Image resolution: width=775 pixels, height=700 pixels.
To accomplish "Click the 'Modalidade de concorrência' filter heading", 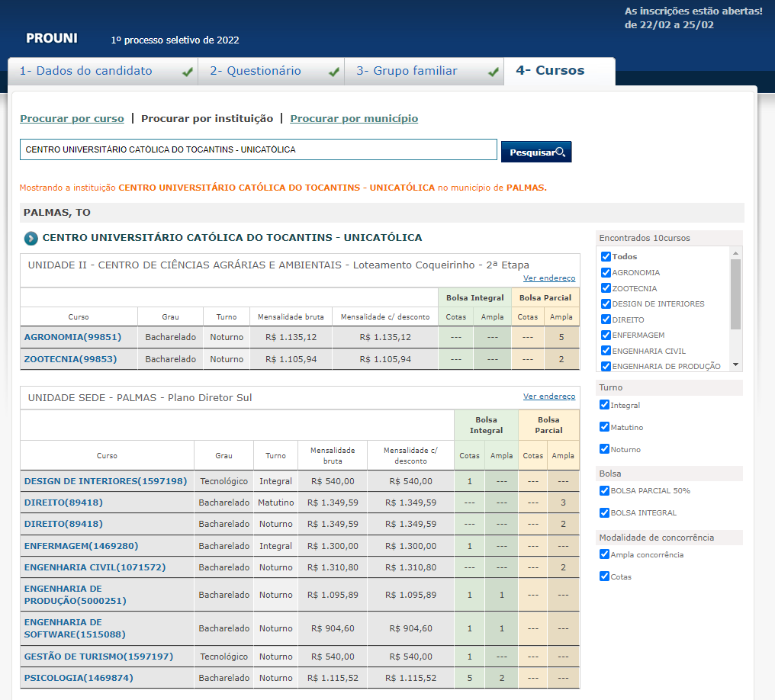I will click(656, 538).
